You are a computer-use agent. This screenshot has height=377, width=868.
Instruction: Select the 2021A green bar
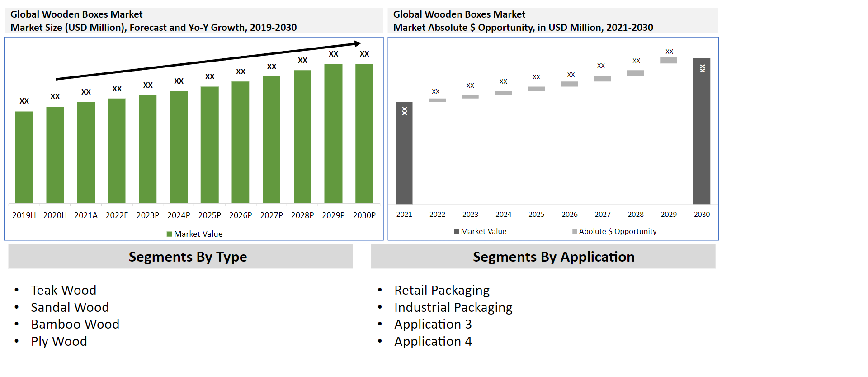click(86, 153)
